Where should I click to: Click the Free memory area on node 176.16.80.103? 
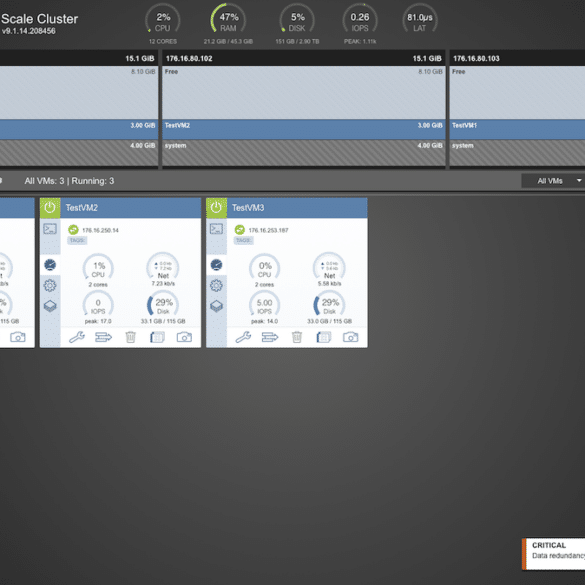pyautogui.click(x=517, y=93)
